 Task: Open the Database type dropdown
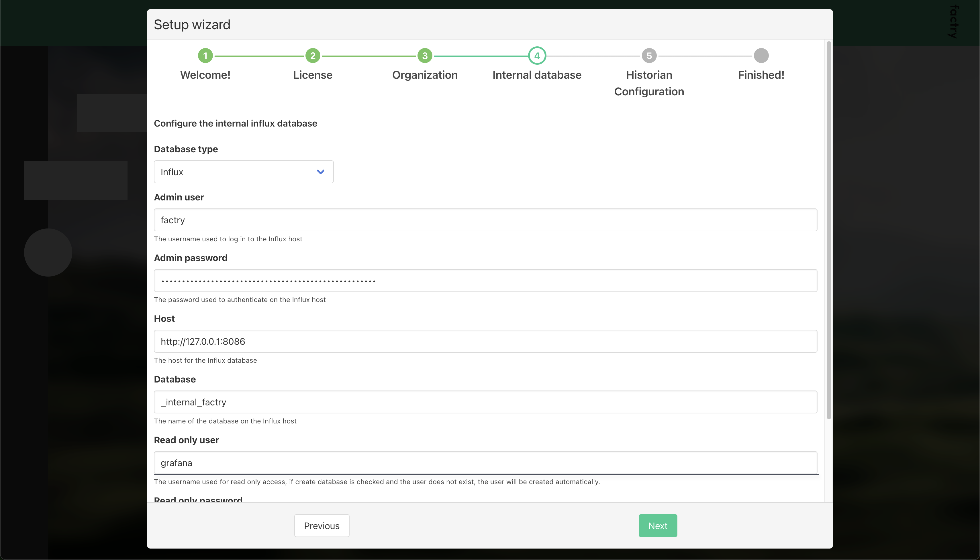[x=244, y=172]
